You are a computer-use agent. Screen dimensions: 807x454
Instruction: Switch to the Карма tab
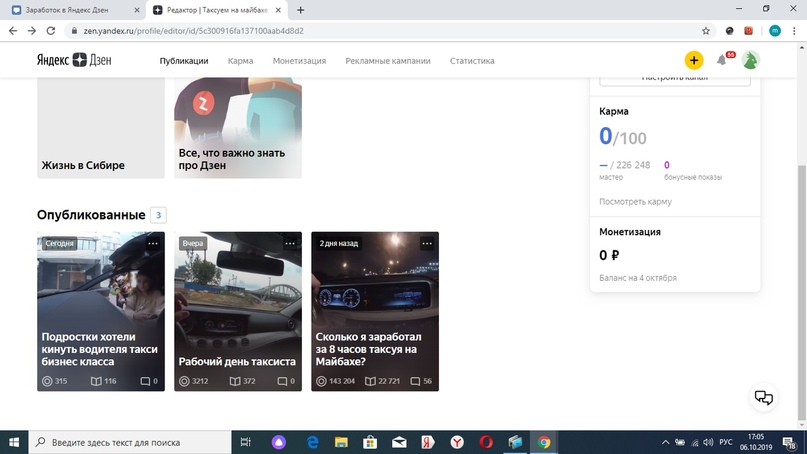[x=240, y=61]
